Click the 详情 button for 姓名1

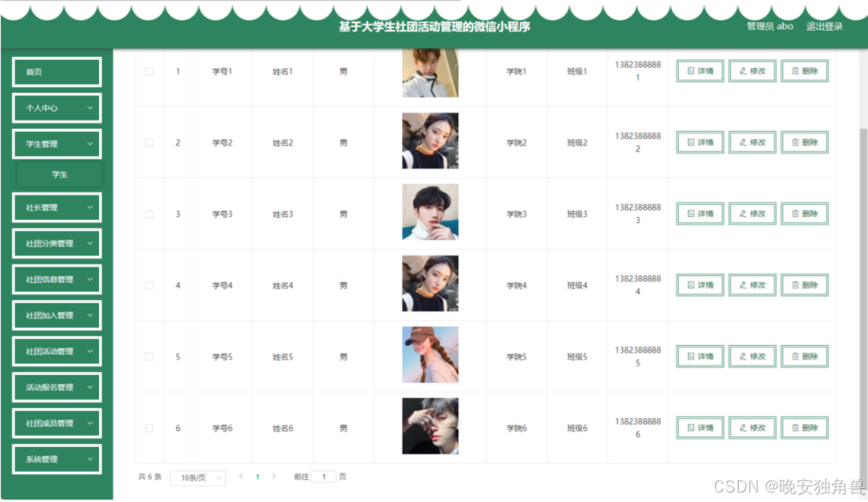click(x=699, y=71)
